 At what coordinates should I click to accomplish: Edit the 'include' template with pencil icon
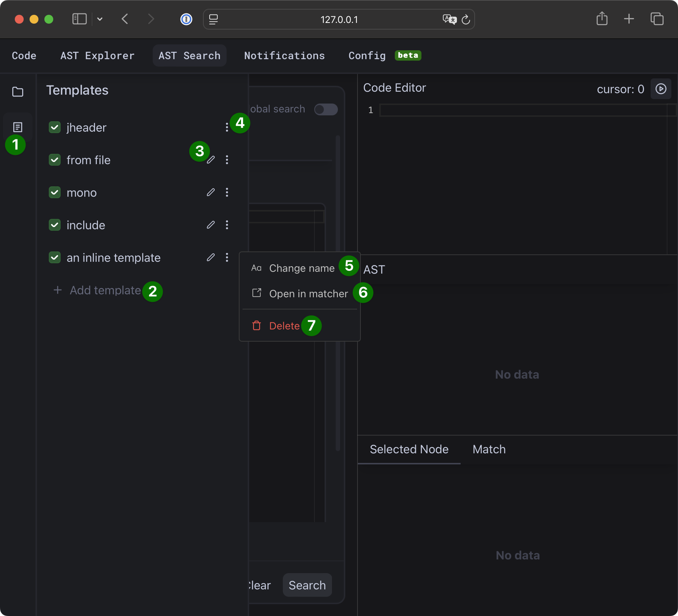211,225
